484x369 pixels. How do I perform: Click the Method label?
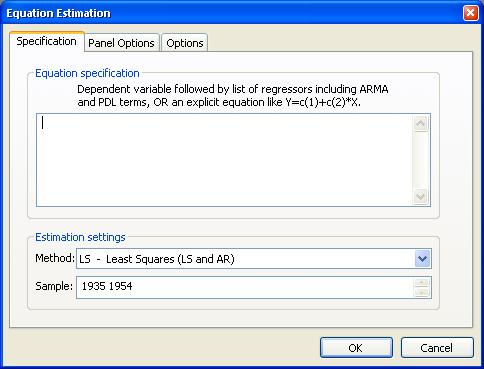click(x=55, y=258)
